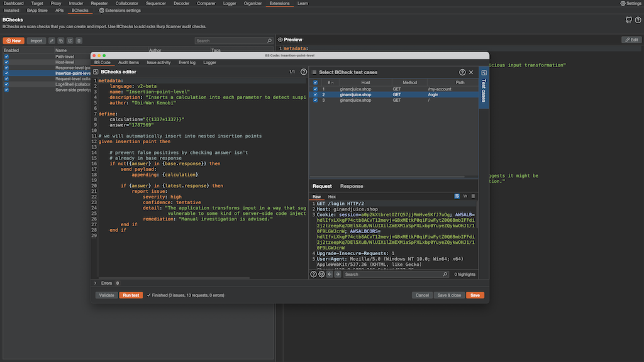Click the Save & close button

[449, 295]
